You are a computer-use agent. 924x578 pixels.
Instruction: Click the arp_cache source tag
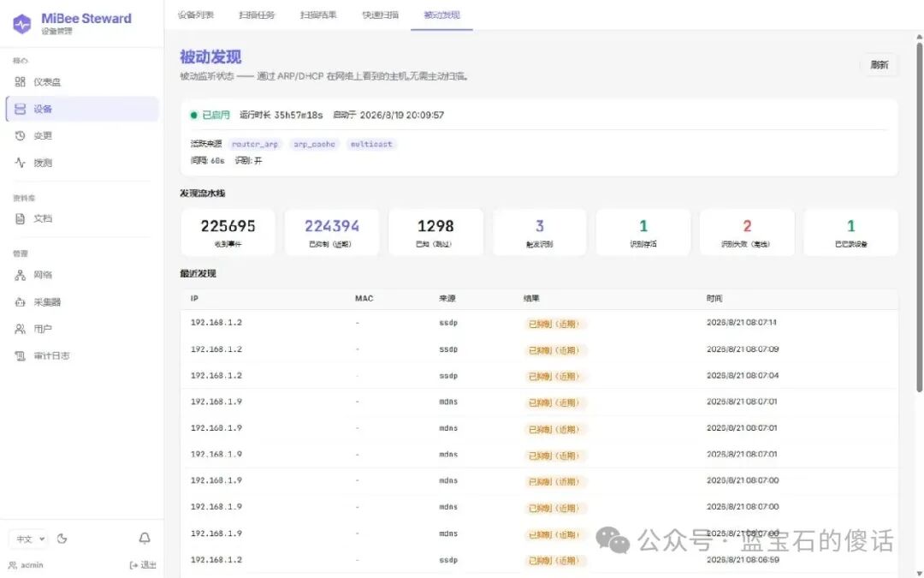coord(314,144)
